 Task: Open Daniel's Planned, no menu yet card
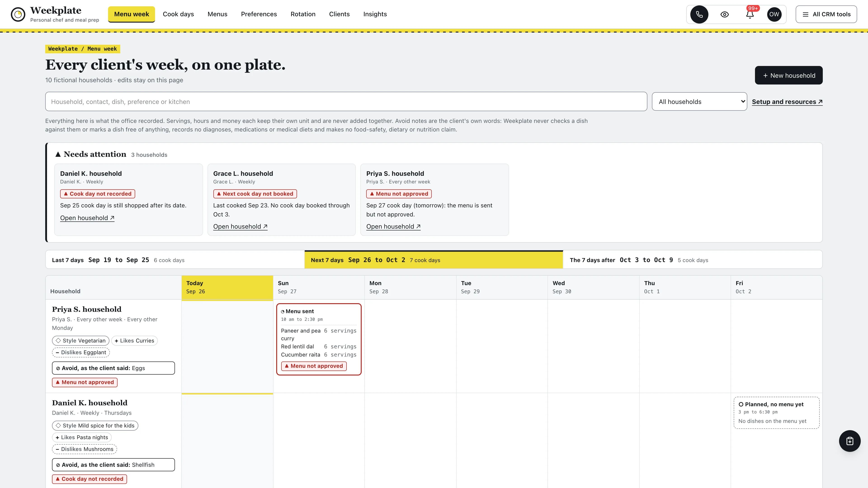(x=776, y=413)
